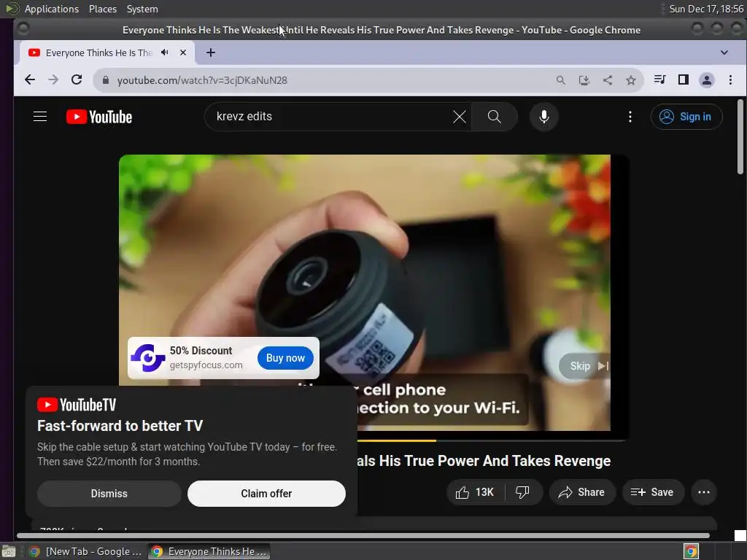Open the address bar zoom search icon

click(561, 80)
